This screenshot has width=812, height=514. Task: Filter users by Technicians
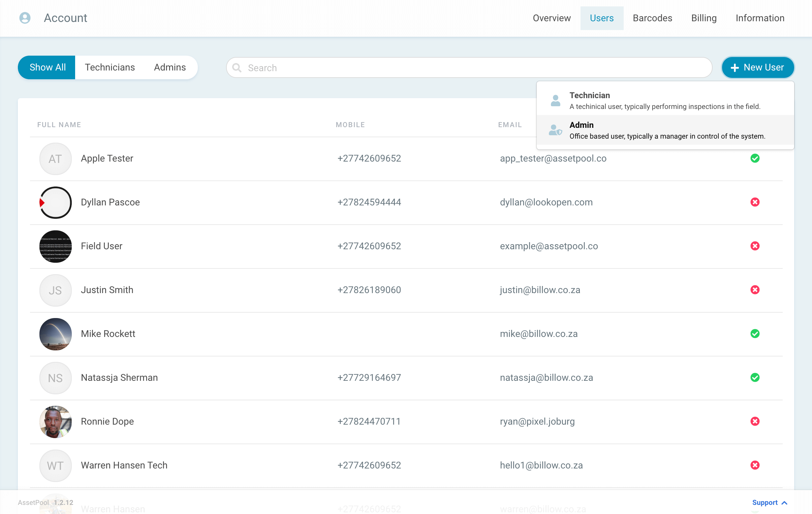(110, 67)
